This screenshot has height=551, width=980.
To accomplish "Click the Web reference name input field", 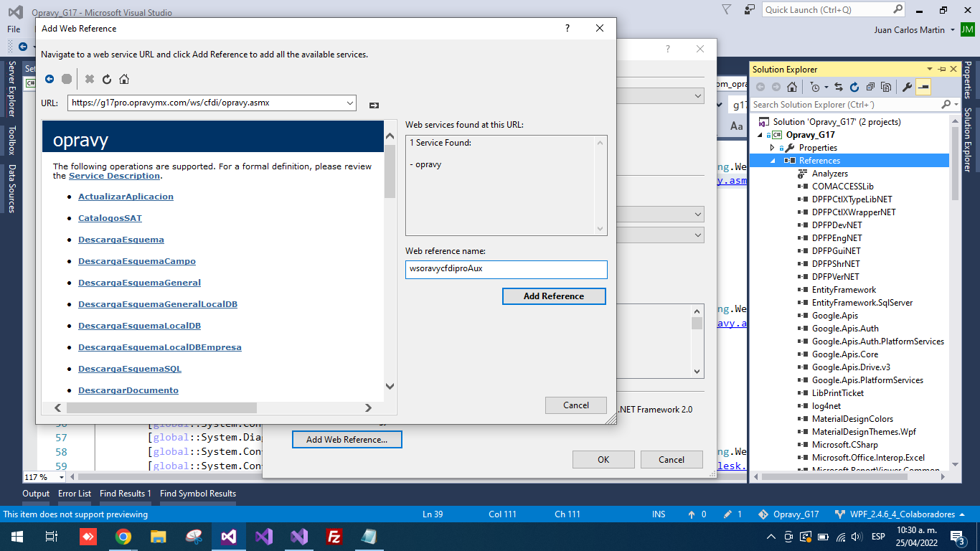I will [x=507, y=269].
